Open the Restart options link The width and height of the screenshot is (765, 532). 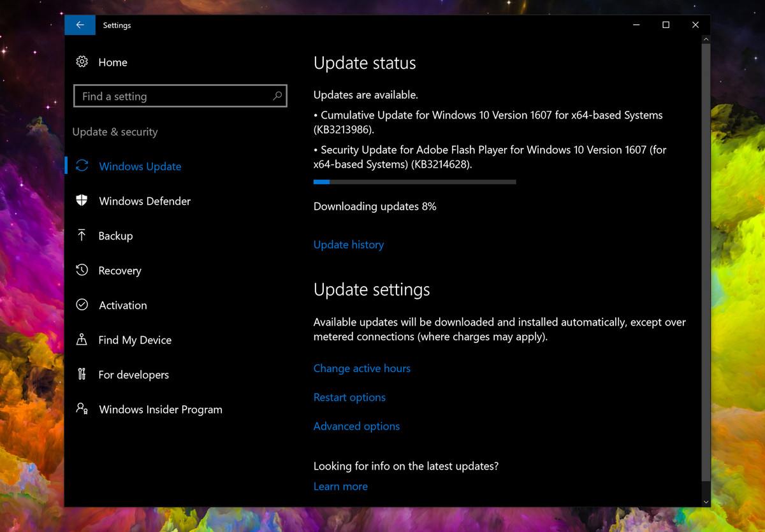[349, 398]
